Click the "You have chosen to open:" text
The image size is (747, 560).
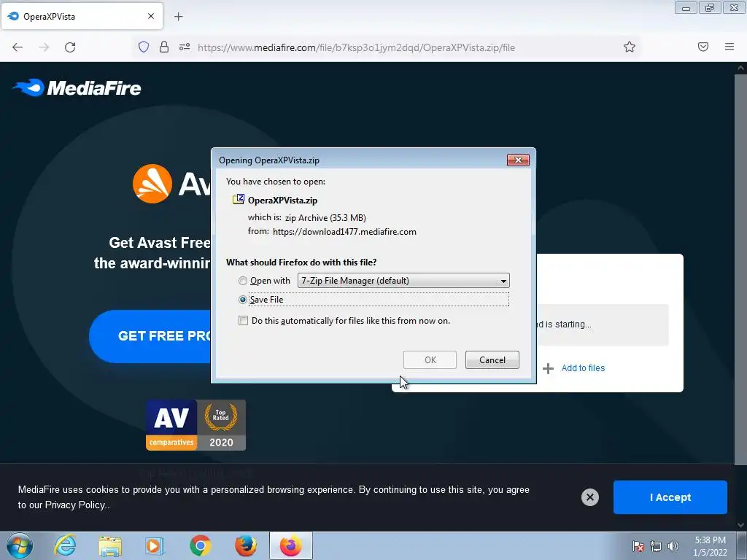click(275, 182)
